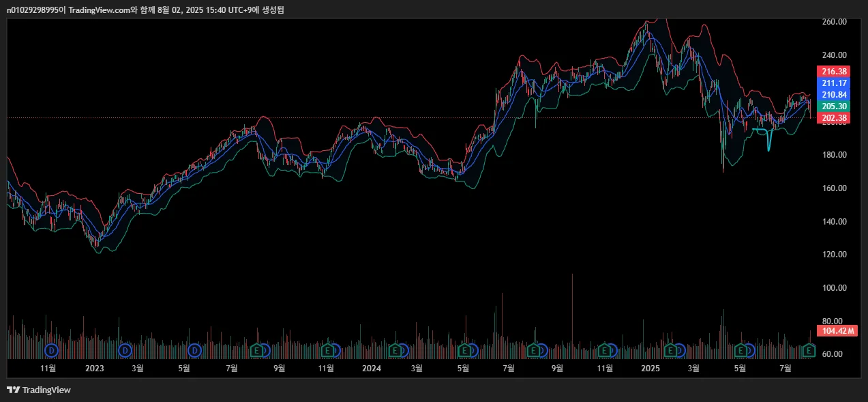Select the 100.00 price axis value

834,288
